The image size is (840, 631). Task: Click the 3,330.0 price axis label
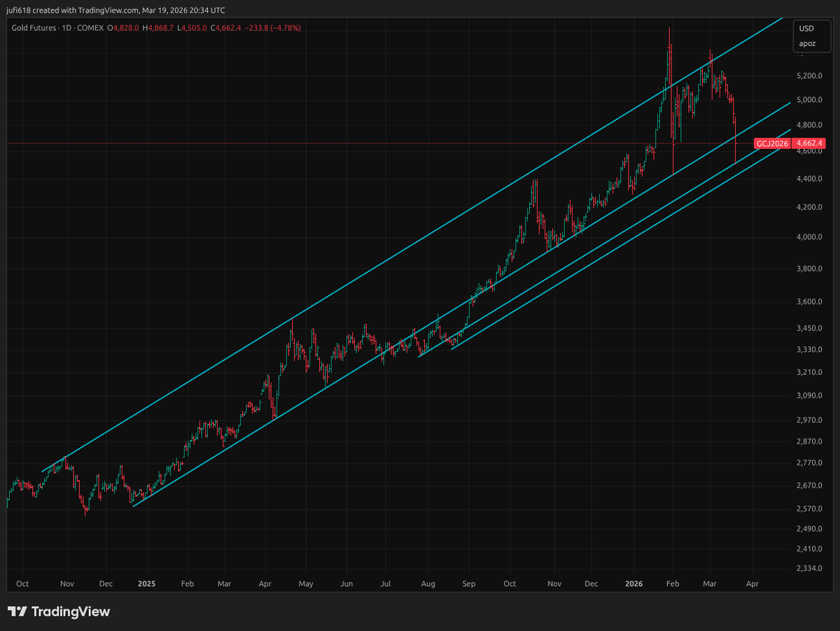pyautogui.click(x=811, y=350)
